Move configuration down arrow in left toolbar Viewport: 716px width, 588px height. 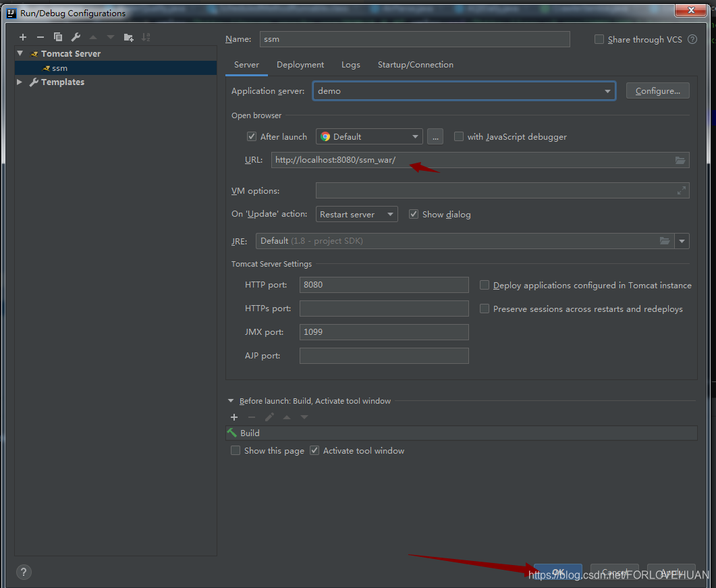[x=111, y=37]
